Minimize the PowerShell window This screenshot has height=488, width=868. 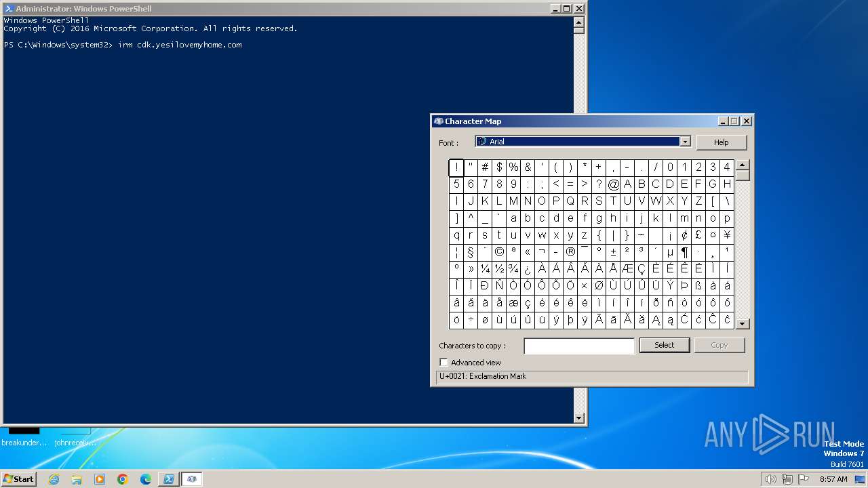point(556,9)
